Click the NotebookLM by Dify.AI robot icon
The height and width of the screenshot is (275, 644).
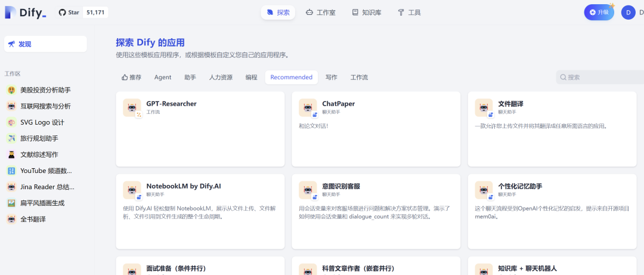tap(132, 190)
